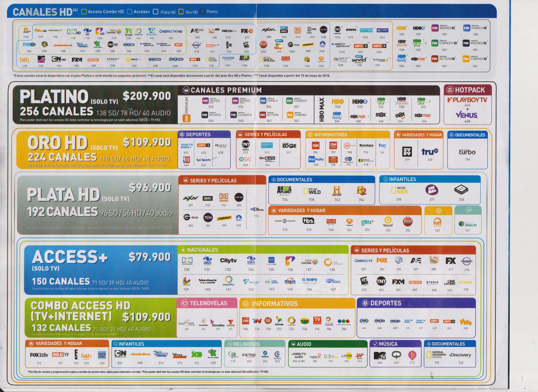Image resolution: width=538 pixels, height=392 pixels.
Task: Select the Animal Planet channel 734 logo
Action: tap(284, 190)
